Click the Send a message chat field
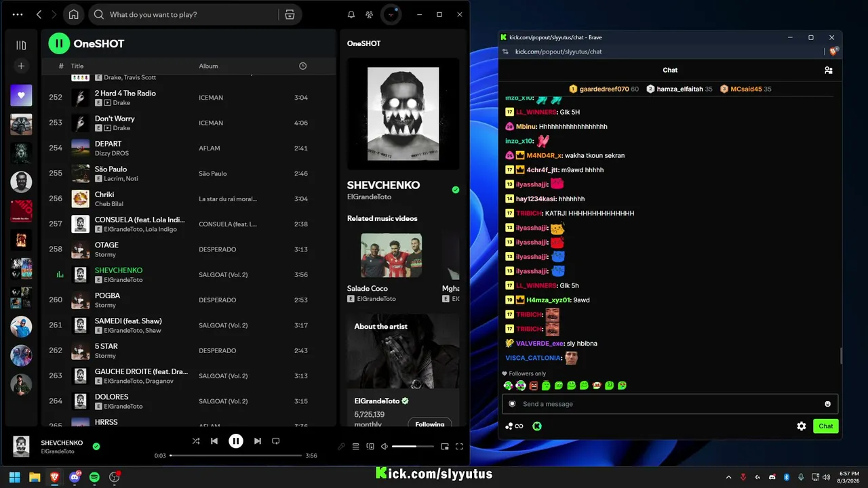This screenshot has height=488, width=868. coord(670,404)
